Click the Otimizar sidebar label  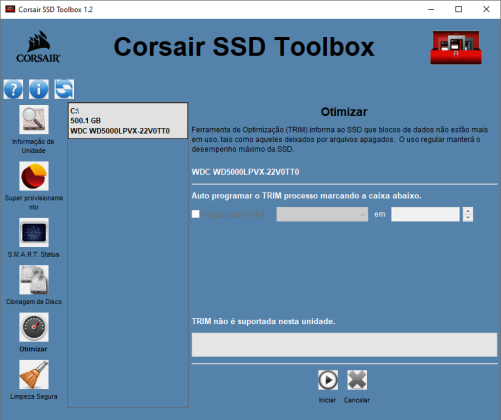[x=33, y=349]
